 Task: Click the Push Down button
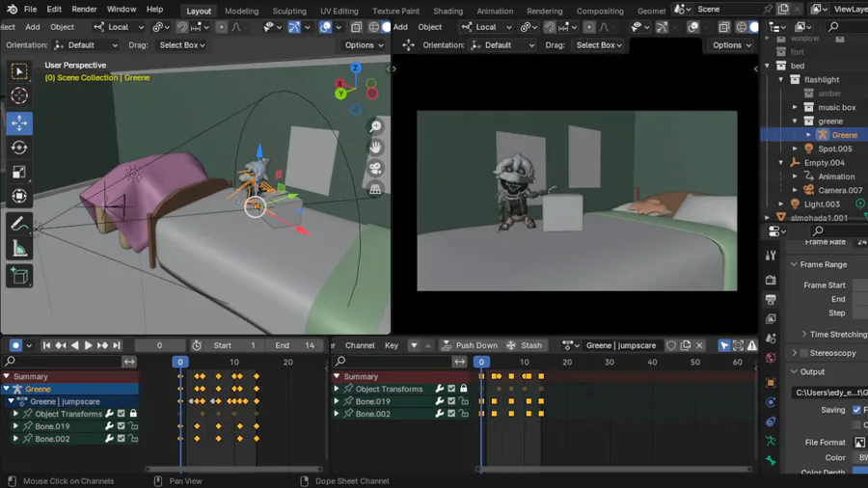[470, 345]
